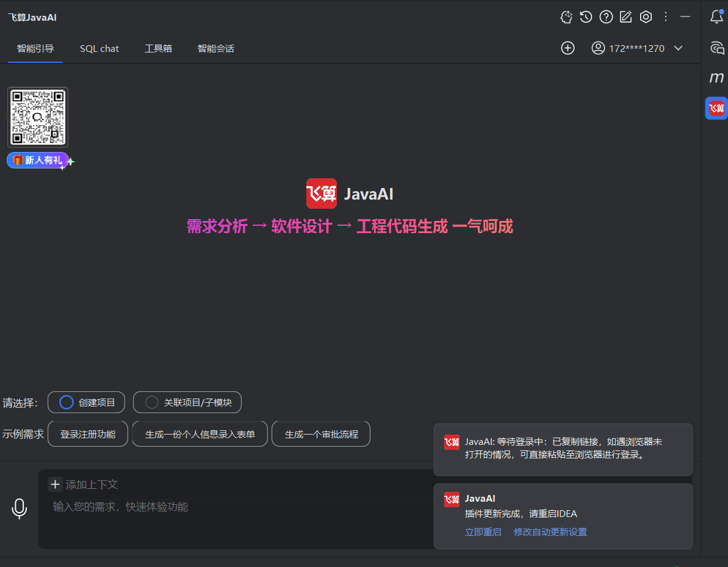Image resolution: width=728 pixels, height=567 pixels.
Task: Select the 创建项目 radio option
Action: click(86, 402)
